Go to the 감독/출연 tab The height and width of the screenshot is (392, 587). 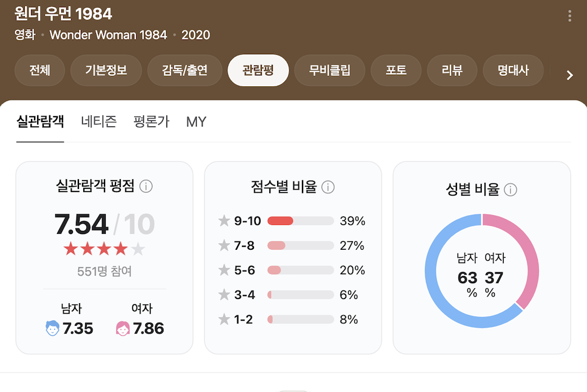[x=185, y=70]
